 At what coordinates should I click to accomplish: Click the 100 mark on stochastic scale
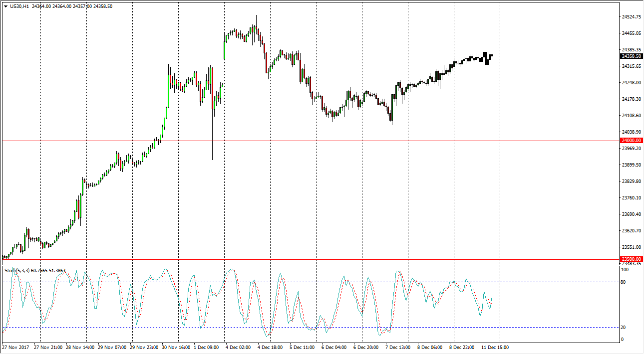pyautogui.click(x=625, y=270)
